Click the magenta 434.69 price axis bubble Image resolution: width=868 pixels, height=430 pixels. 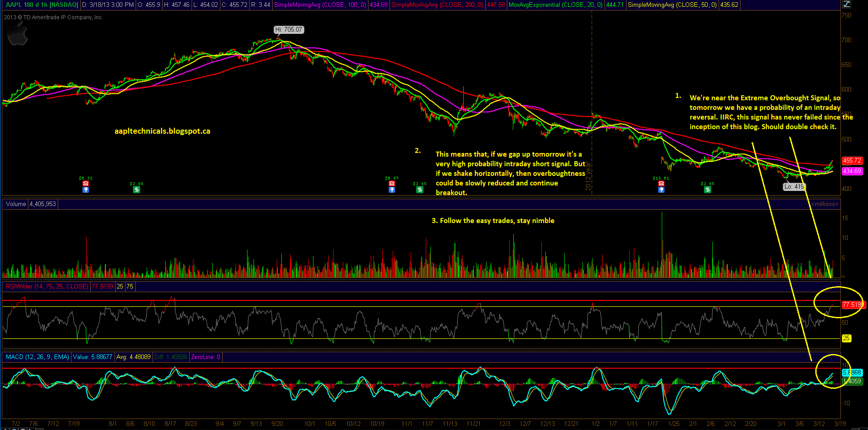pos(852,171)
